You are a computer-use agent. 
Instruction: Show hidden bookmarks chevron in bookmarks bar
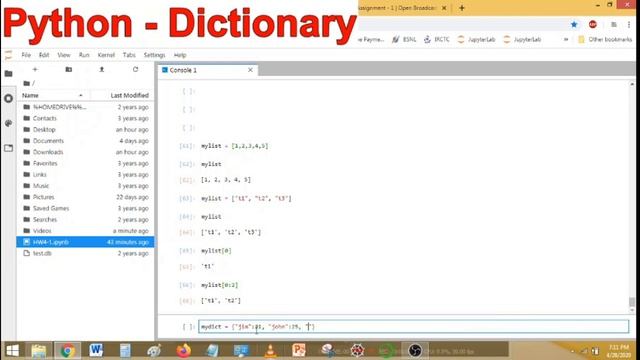click(566, 40)
